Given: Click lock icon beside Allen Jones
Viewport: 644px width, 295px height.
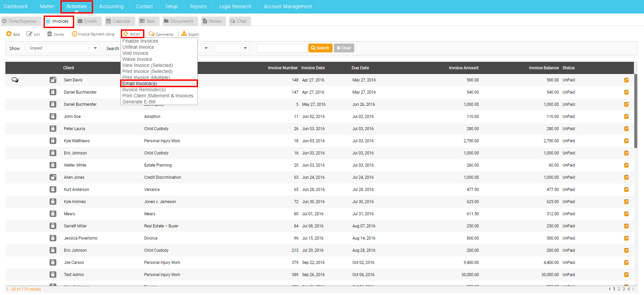Looking at the screenshot, I should pyautogui.click(x=53, y=177).
